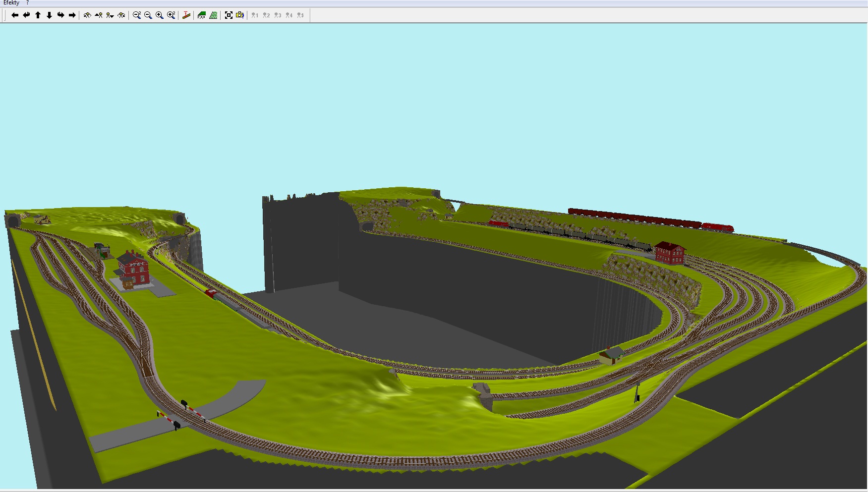Open the question mark help menu
This screenshot has width=868, height=492.
(x=28, y=3)
